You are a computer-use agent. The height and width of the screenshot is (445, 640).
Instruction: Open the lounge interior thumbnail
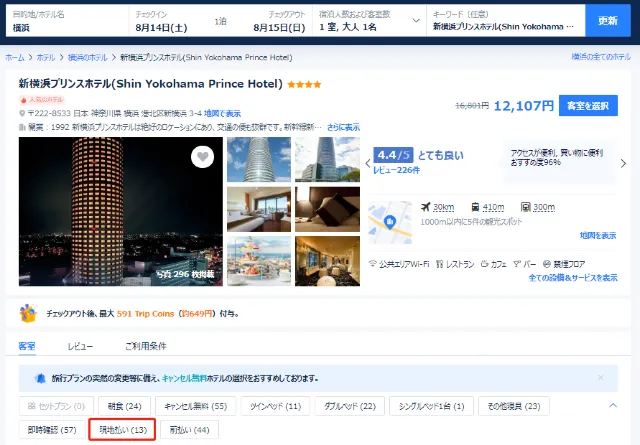pyautogui.click(x=328, y=261)
